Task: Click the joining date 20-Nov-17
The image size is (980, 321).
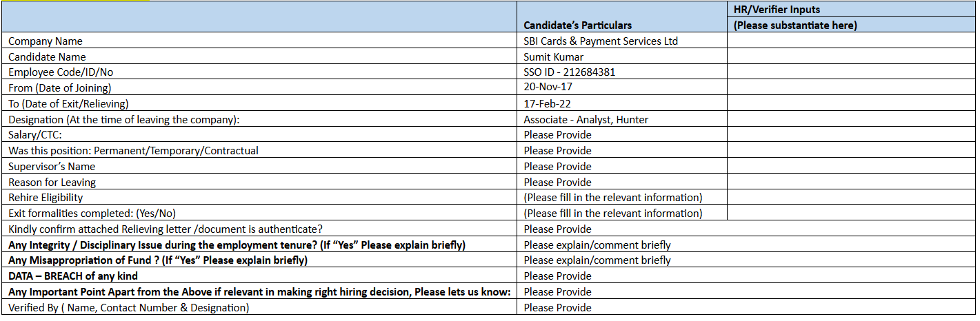Action: click(548, 87)
